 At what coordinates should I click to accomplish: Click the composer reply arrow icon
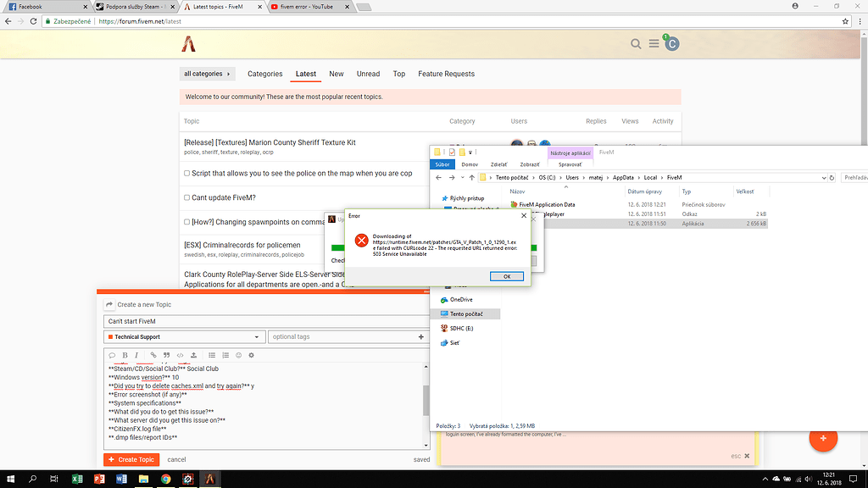click(x=109, y=304)
